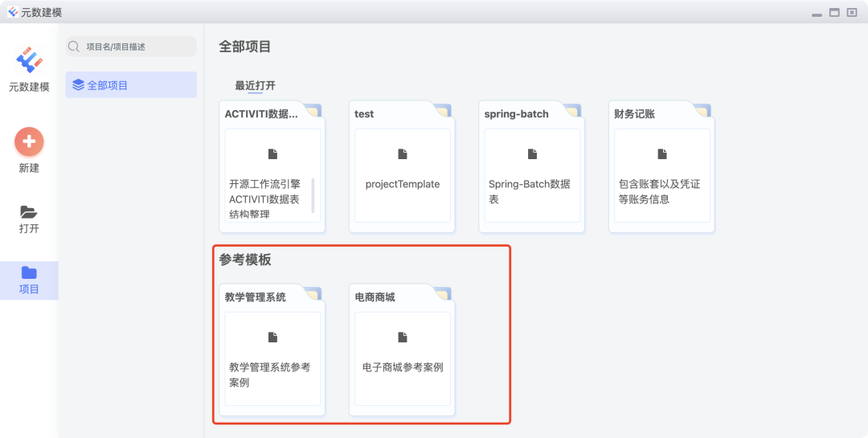Click the 项目 label in sidebar
Screen dimensions: 868x438
point(29,289)
